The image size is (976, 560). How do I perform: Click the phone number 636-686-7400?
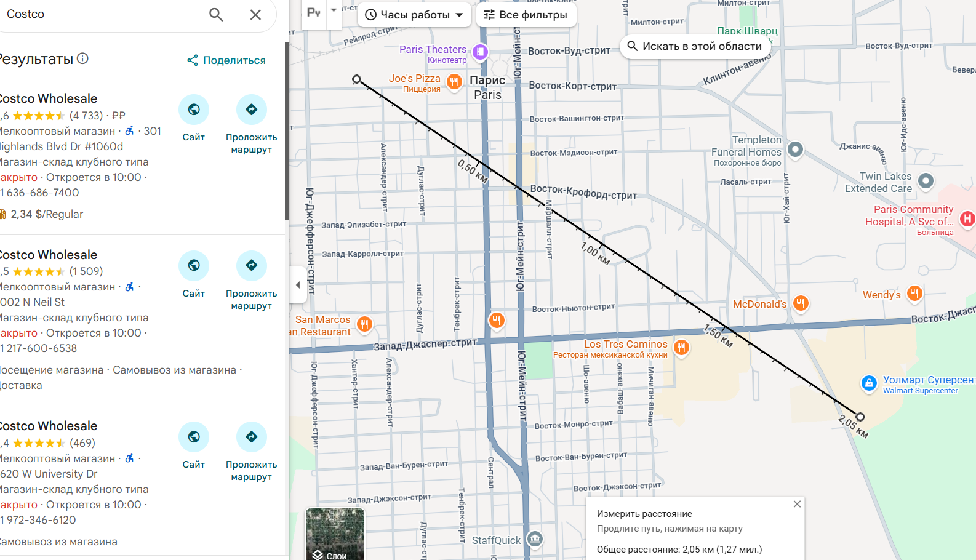[x=40, y=193]
